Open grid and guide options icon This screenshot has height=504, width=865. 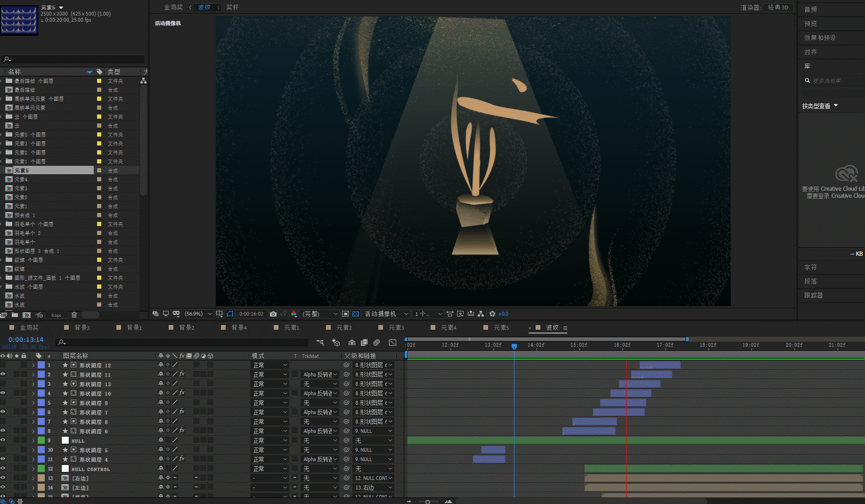point(220,314)
